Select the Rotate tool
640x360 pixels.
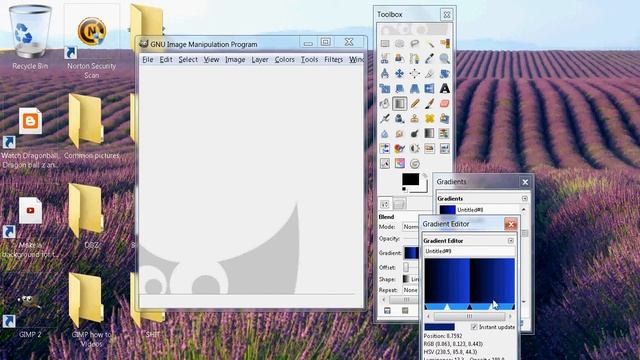444,73
